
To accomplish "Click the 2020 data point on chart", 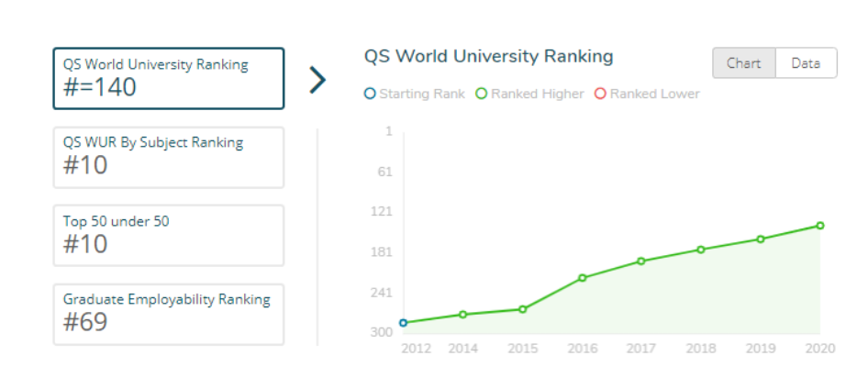I will [x=820, y=226].
